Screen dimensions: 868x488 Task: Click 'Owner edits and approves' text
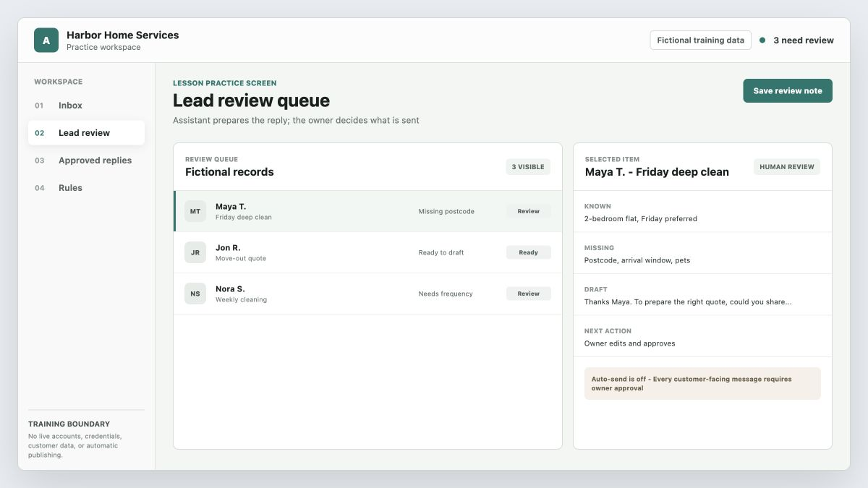630,343
